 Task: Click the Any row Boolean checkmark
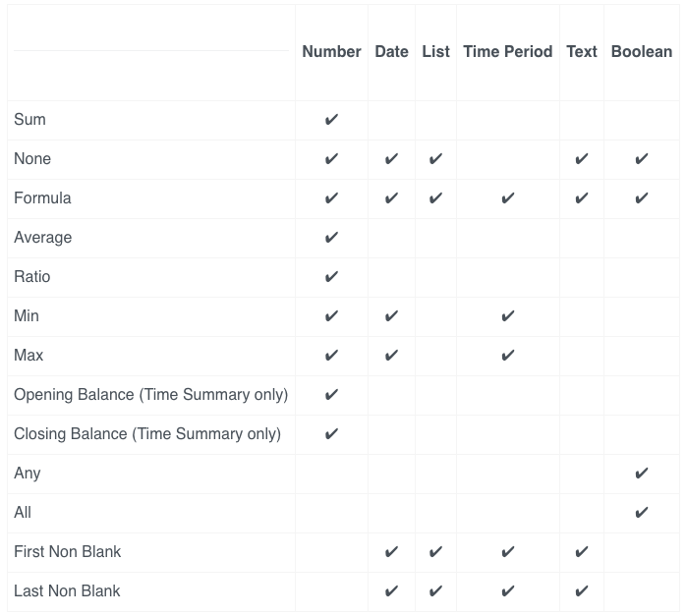[642, 473]
